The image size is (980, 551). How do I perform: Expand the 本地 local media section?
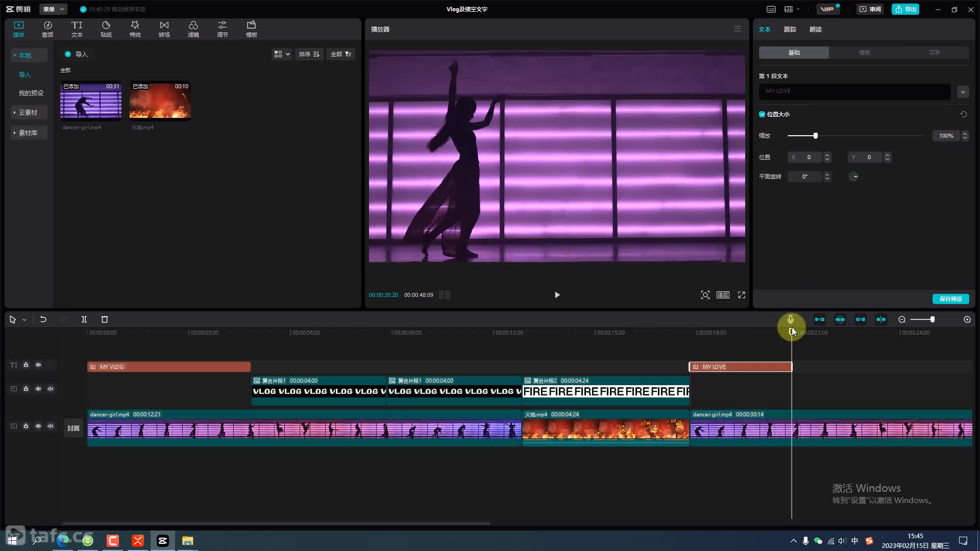coord(29,55)
